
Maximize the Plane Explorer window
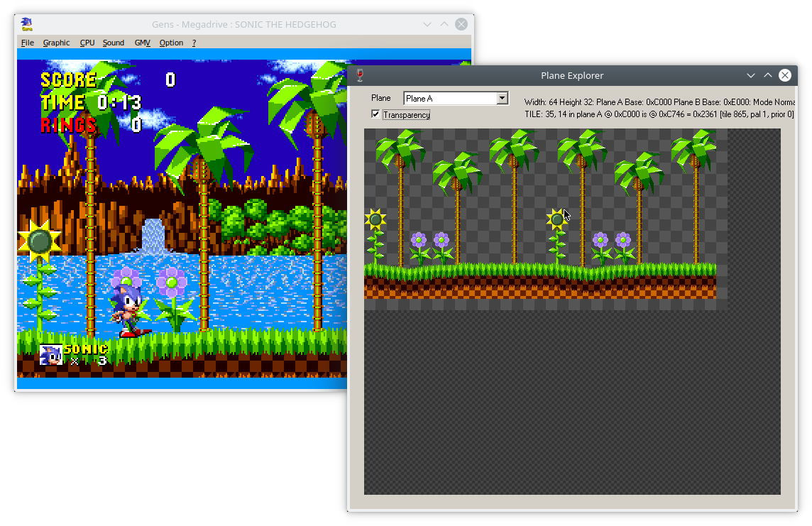click(768, 75)
